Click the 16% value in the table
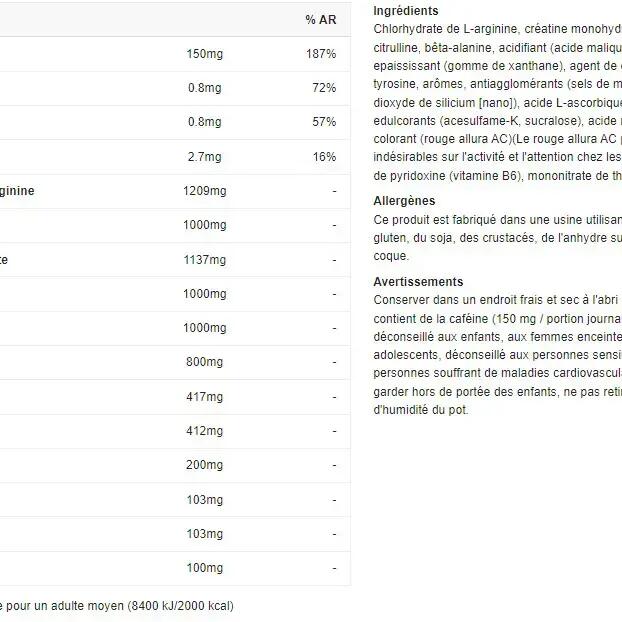This screenshot has height=622, width=622. point(324,157)
